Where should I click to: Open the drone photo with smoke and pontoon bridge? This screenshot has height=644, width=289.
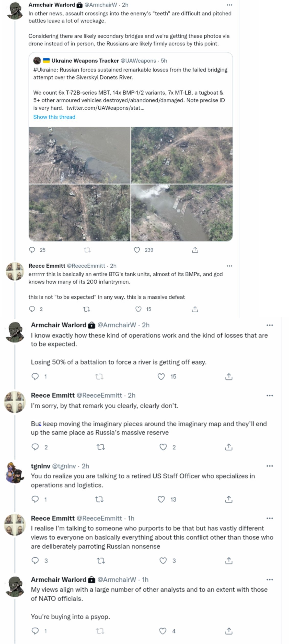click(x=182, y=213)
